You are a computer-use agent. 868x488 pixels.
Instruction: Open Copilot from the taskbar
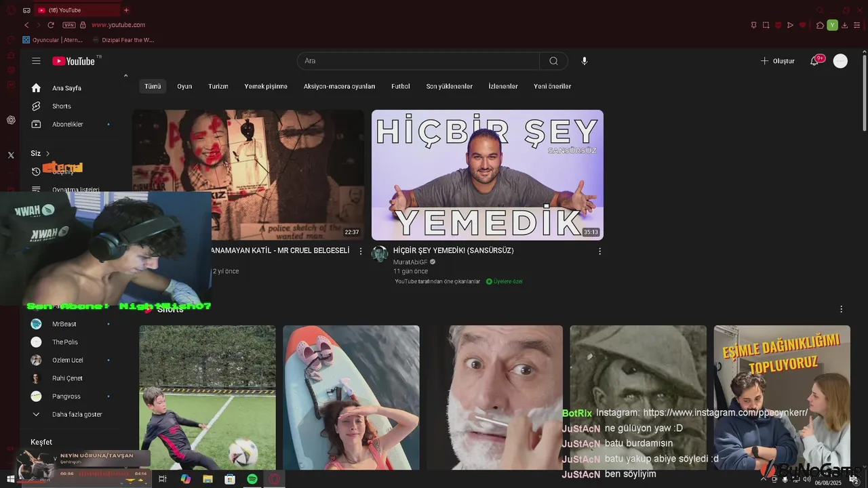185,479
